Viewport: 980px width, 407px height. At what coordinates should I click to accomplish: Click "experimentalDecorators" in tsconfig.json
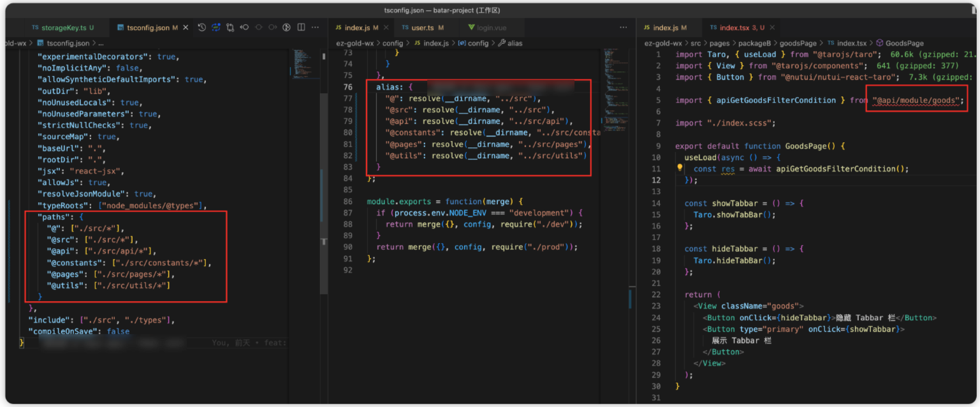pyautogui.click(x=93, y=57)
